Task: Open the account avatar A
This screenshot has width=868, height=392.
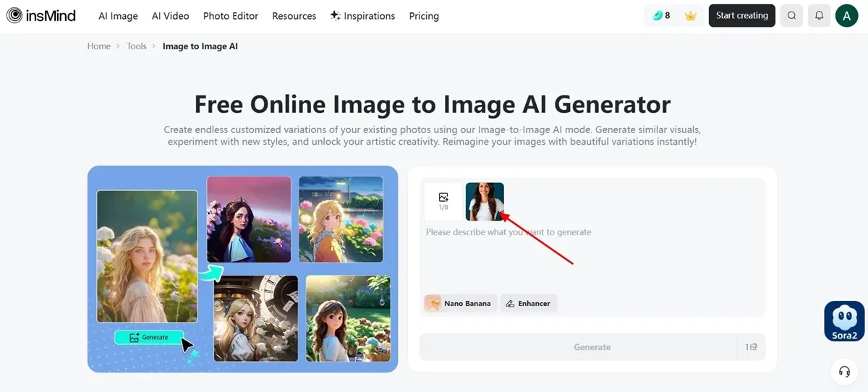Action: coord(846,15)
